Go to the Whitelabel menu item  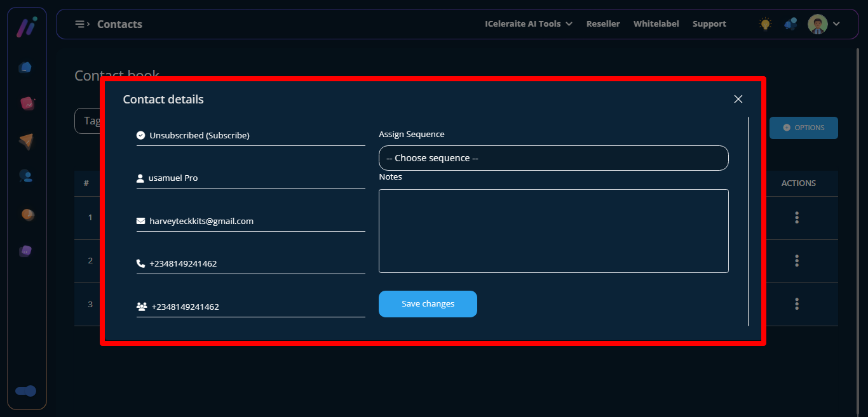click(x=656, y=24)
